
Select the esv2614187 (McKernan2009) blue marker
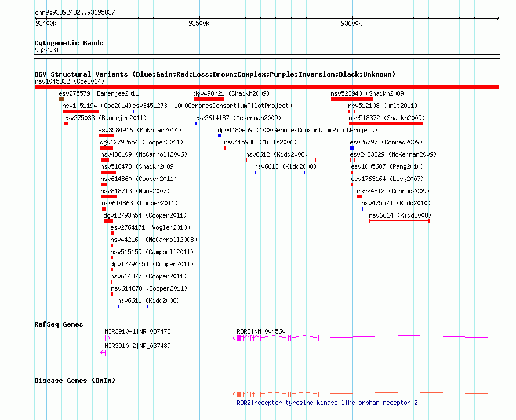point(196,124)
